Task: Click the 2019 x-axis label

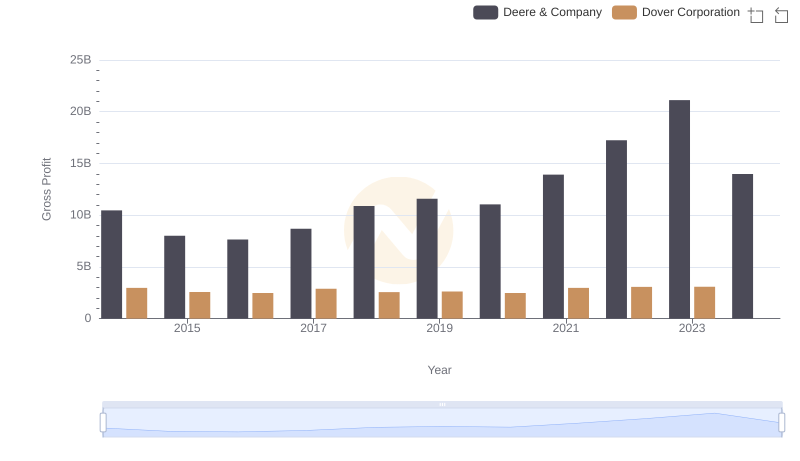Action: (x=439, y=328)
